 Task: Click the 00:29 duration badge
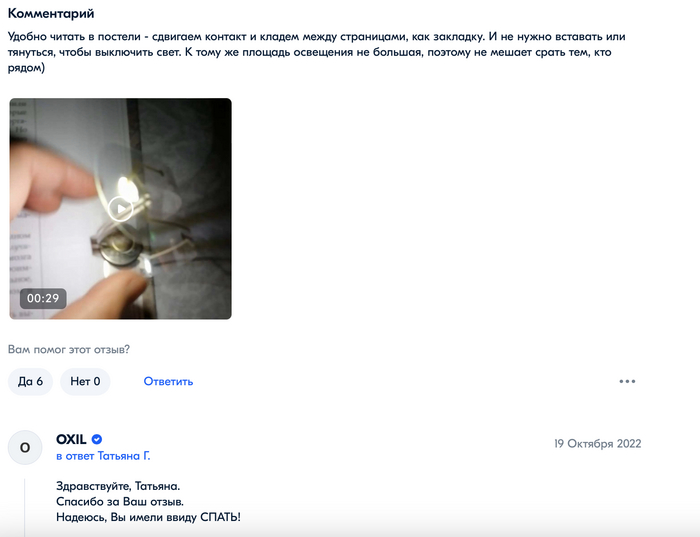[x=43, y=298]
